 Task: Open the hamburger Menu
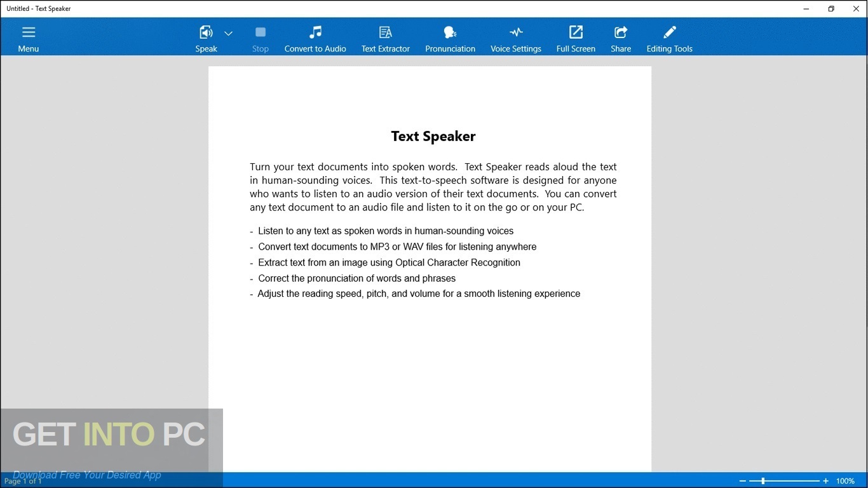[29, 38]
